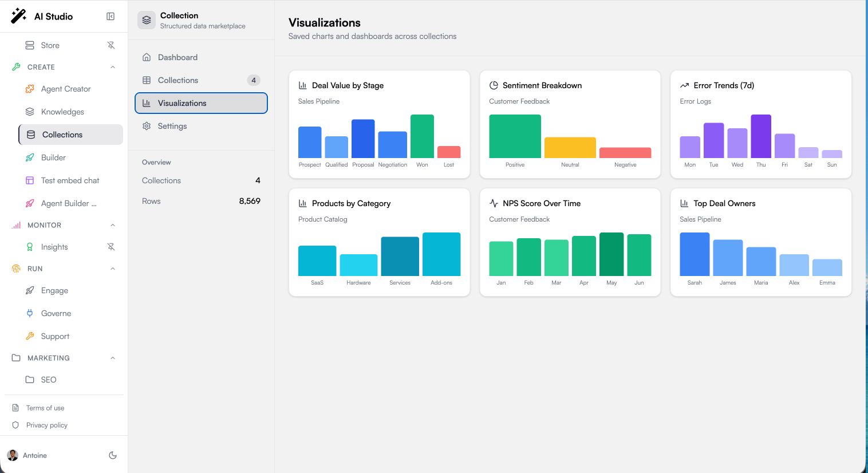
Task: Collapse the MONITOR section chevron
Action: coord(113,225)
